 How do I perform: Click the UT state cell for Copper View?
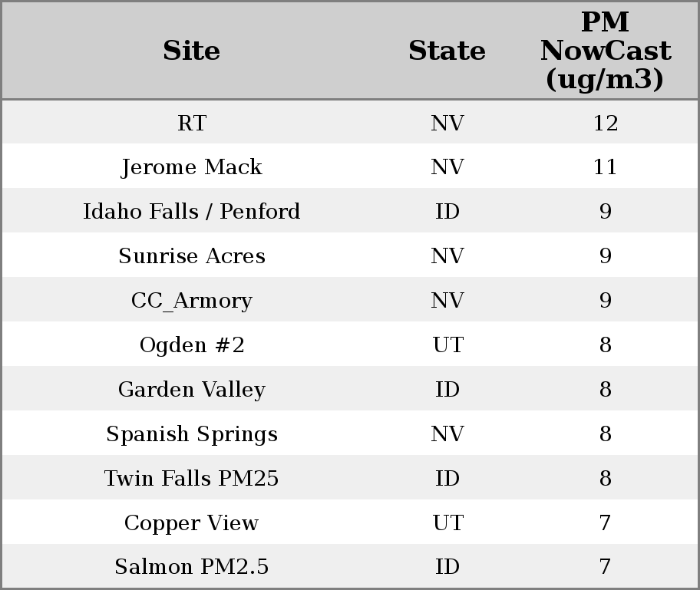point(447,523)
